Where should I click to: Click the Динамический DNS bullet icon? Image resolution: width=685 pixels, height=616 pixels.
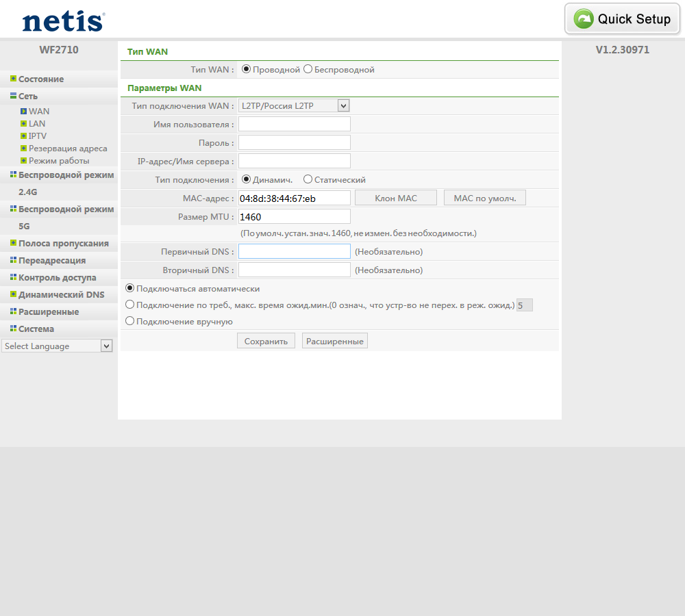point(13,294)
